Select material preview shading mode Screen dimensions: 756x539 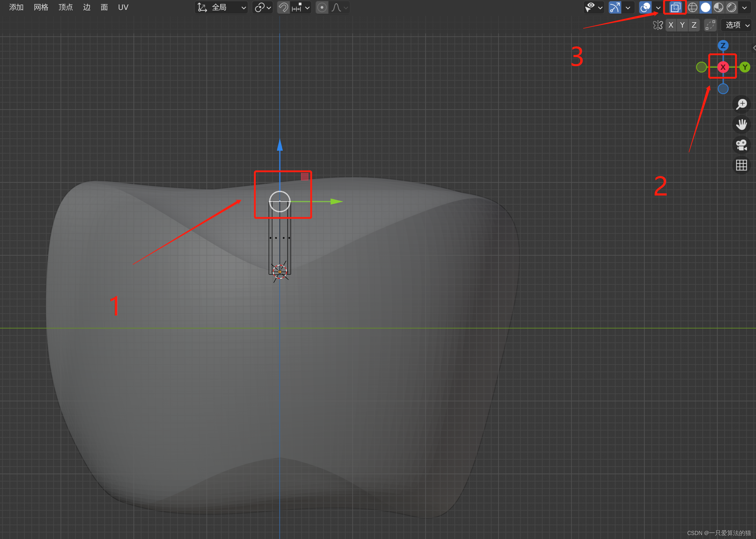(718, 7)
